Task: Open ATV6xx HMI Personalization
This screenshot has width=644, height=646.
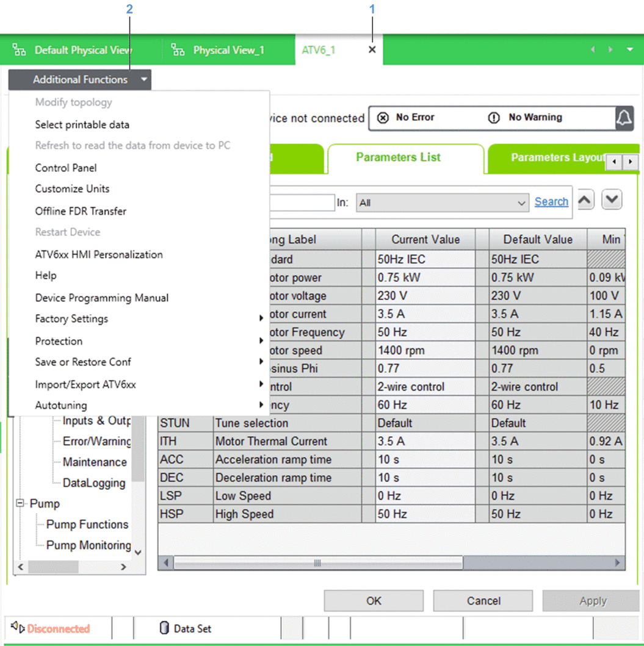Action: 99,254
